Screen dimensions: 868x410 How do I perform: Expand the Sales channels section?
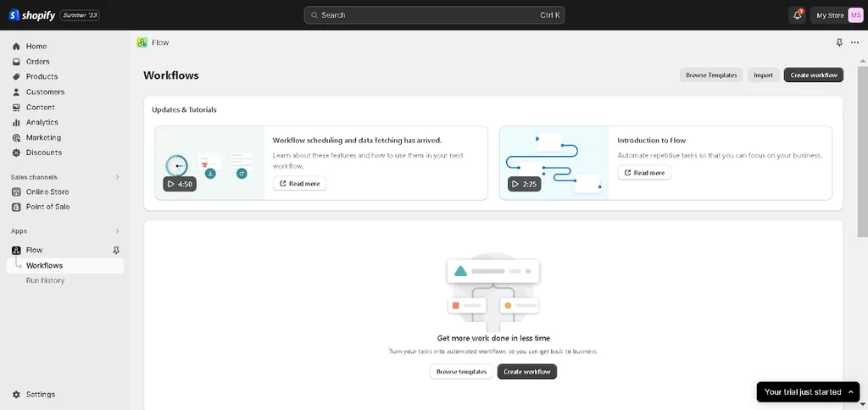[x=117, y=177]
